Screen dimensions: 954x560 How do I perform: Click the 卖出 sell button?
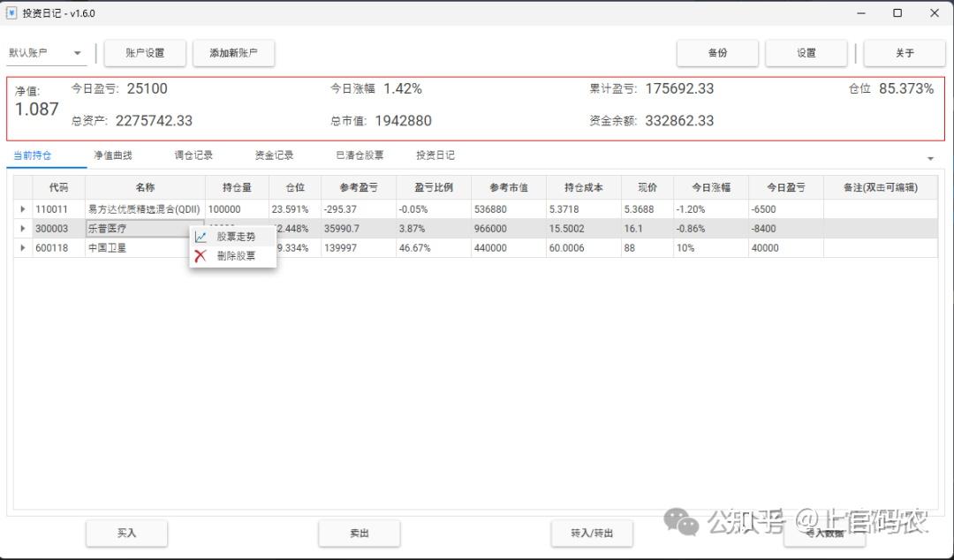pyautogui.click(x=359, y=533)
